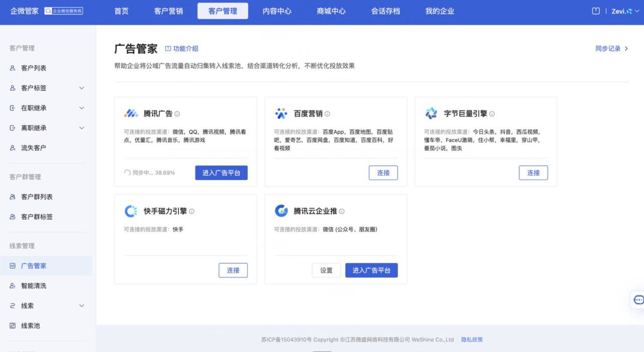Click the 离职继承 sidebar icon
This screenshot has width=644, height=352.
pyautogui.click(x=12, y=128)
